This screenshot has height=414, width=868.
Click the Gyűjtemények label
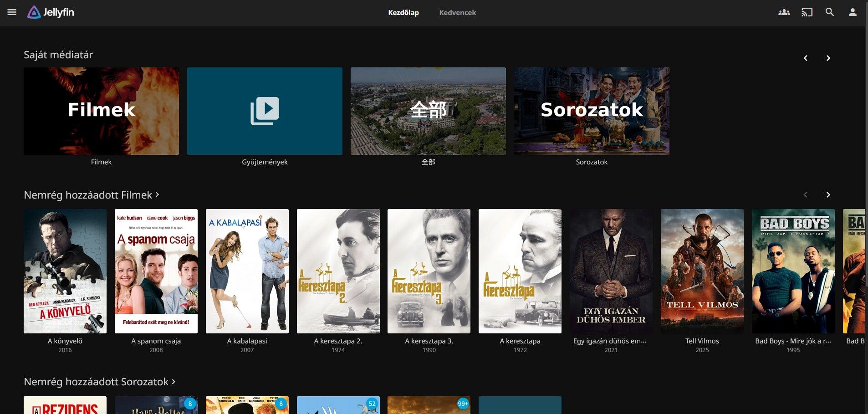(x=265, y=162)
